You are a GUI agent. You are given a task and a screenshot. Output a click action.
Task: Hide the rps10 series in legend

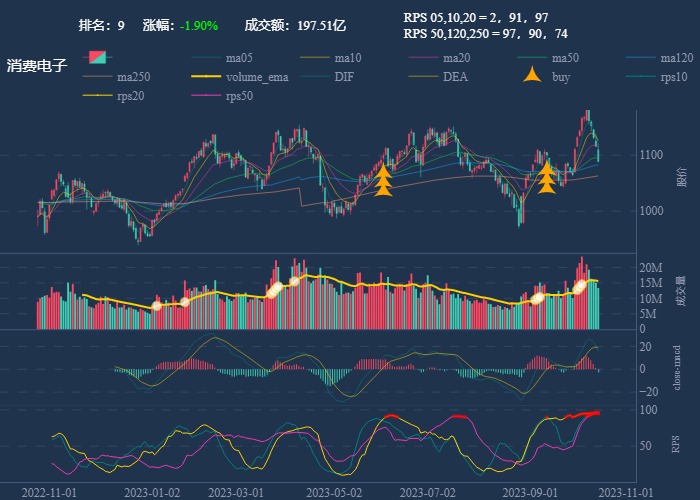(x=656, y=77)
